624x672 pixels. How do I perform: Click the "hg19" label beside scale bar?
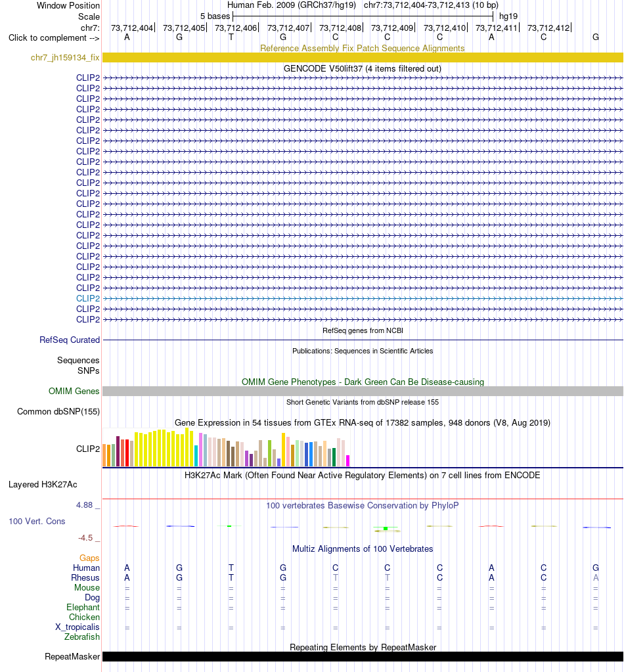coord(508,16)
